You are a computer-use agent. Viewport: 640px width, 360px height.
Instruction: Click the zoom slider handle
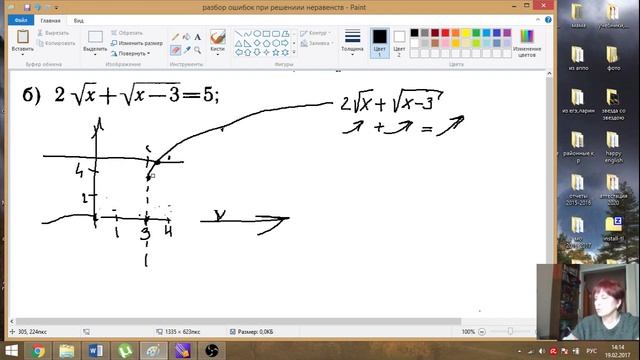510,331
